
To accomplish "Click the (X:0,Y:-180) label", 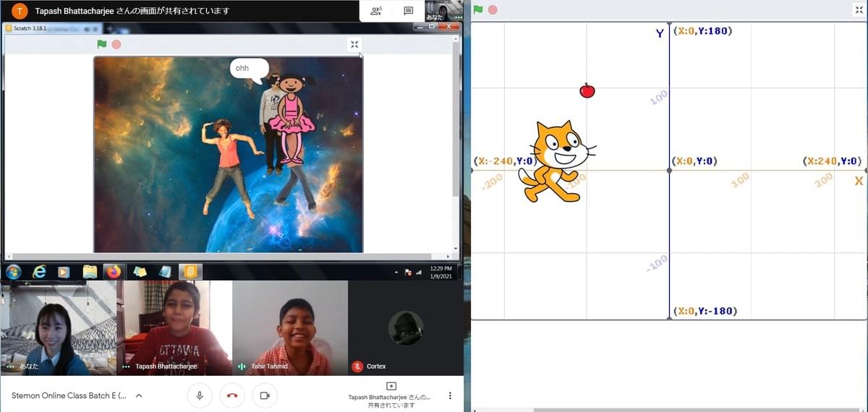I will coord(704,311).
